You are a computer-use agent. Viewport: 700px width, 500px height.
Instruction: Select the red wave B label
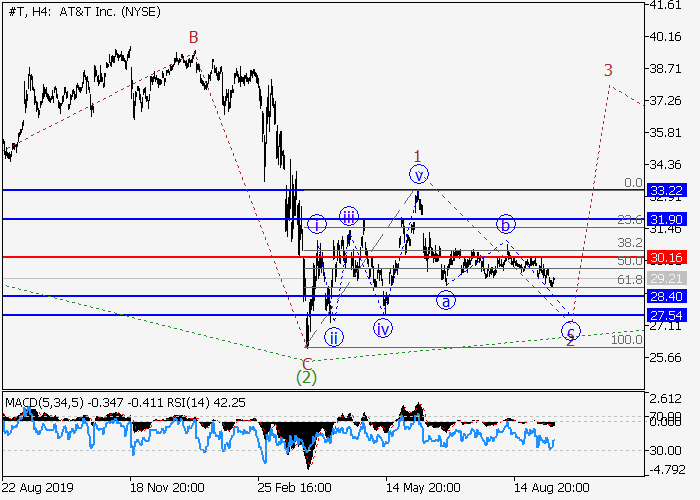tap(194, 37)
